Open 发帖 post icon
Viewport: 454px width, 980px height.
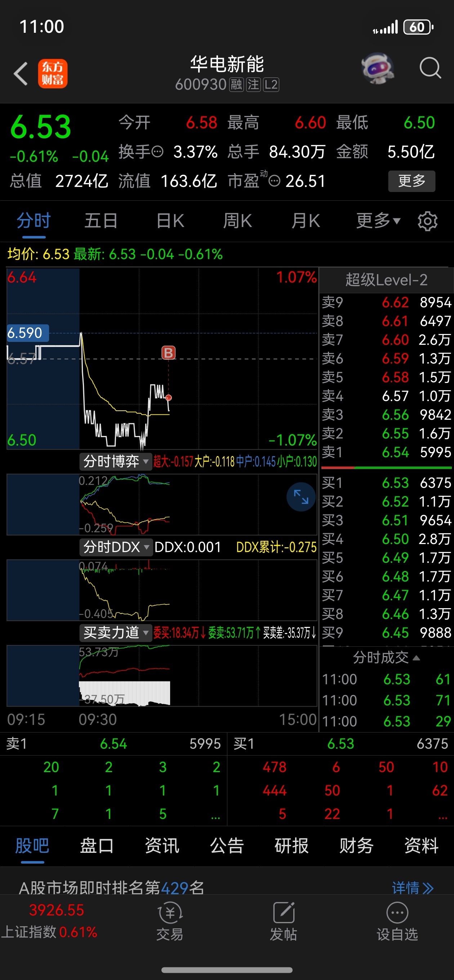click(284, 921)
